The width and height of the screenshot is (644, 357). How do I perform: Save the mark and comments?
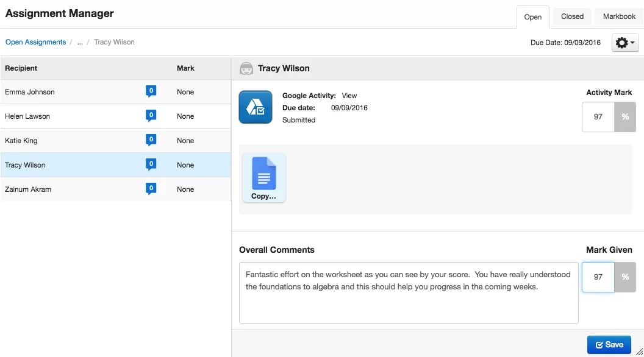tap(609, 345)
